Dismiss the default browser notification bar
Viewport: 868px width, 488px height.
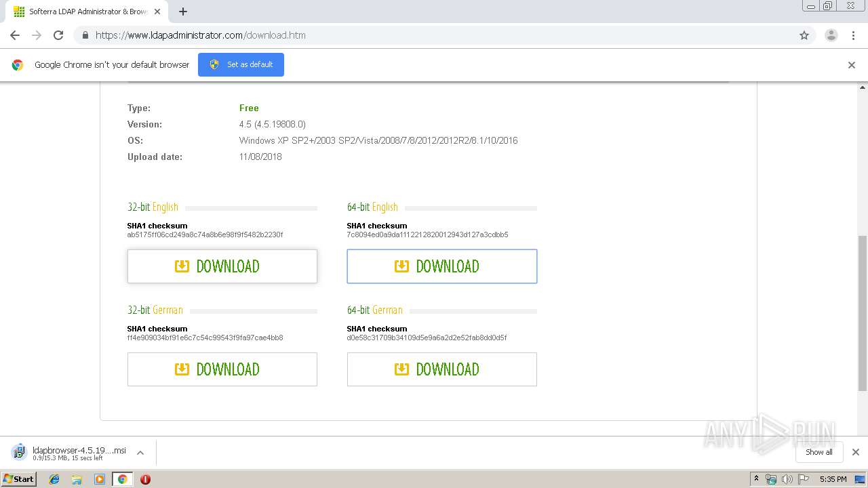tap(852, 65)
